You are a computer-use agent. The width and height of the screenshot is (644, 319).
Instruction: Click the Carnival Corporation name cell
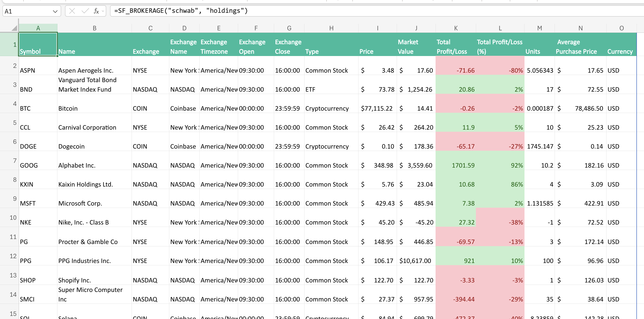tap(95, 123)
